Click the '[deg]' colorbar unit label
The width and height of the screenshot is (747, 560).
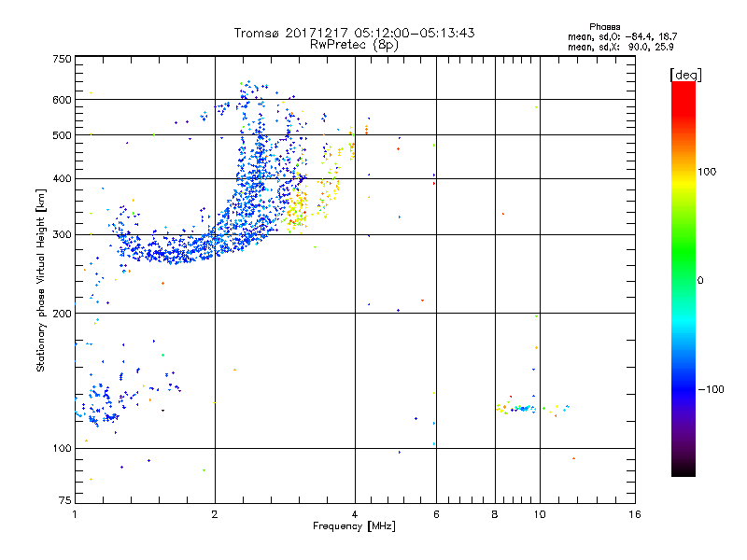(685, 75)
